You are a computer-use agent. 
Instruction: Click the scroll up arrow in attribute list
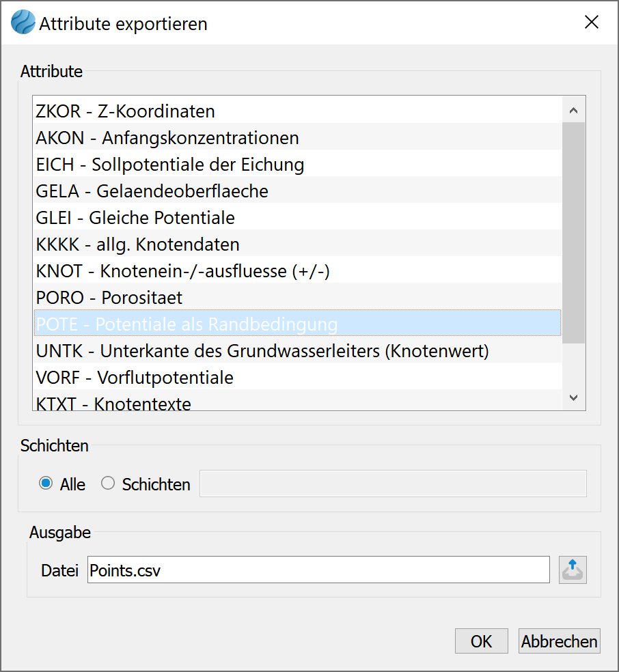click(573, 110)
